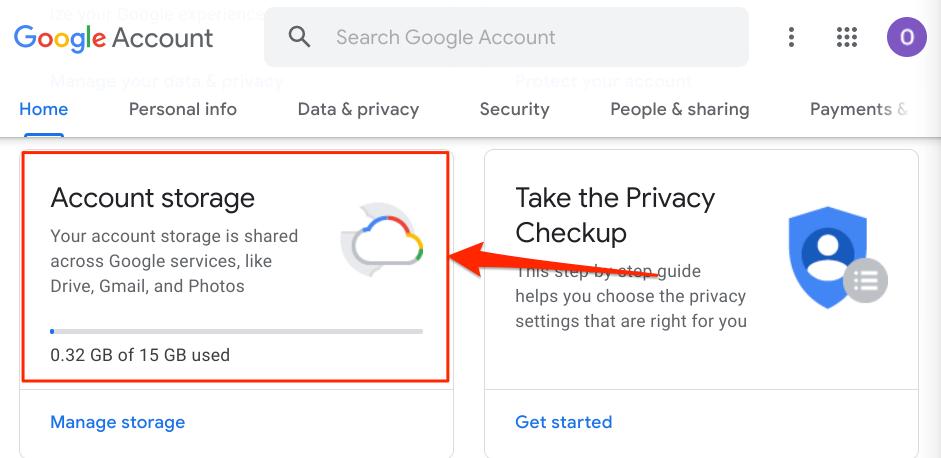The height and width of the screenshot is (458, 941).
Task: Open the three-dot options menu
Action: coord(791,38)
